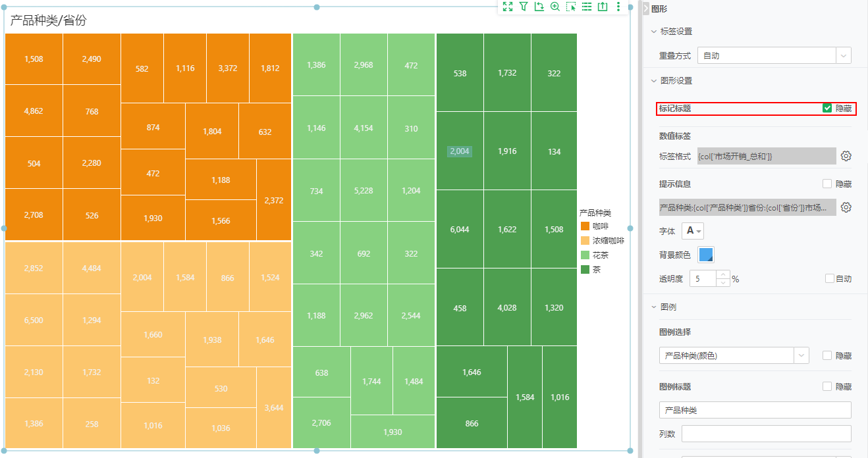Image resolution: width=868 pixels, height=458 pixels.
Task: Select the swap axes icon
Action: 539,7
